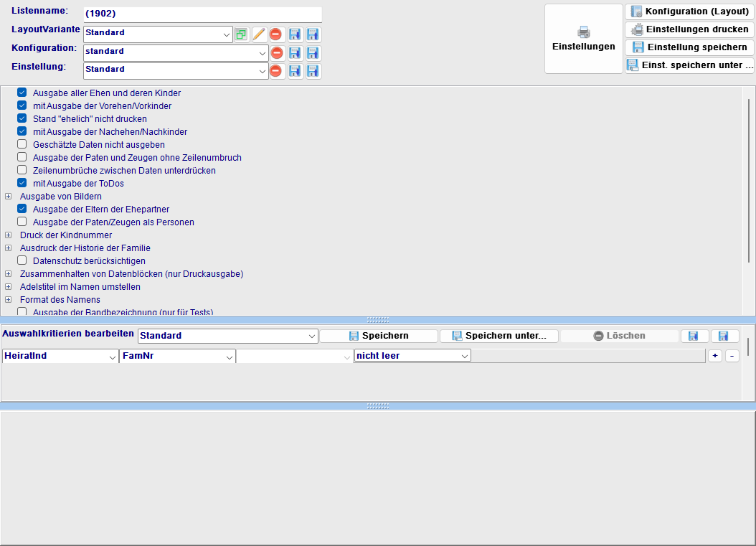The image size is (756, 546).
Task: Remove the criterion row with minus button
Action: 732,356
